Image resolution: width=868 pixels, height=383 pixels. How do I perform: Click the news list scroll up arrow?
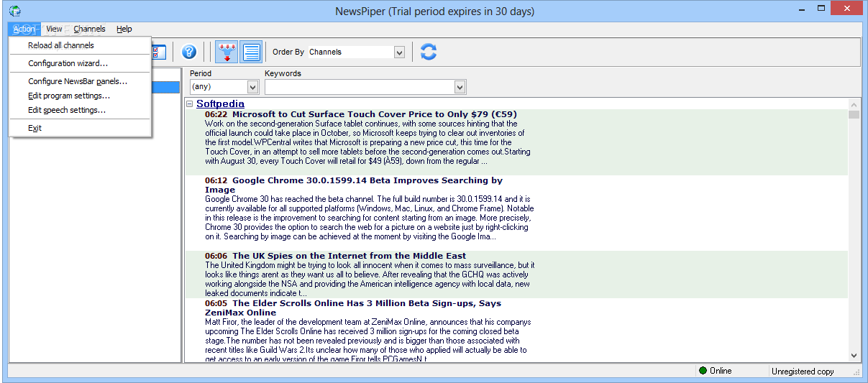pyautogui.click(x=854, y=104)
